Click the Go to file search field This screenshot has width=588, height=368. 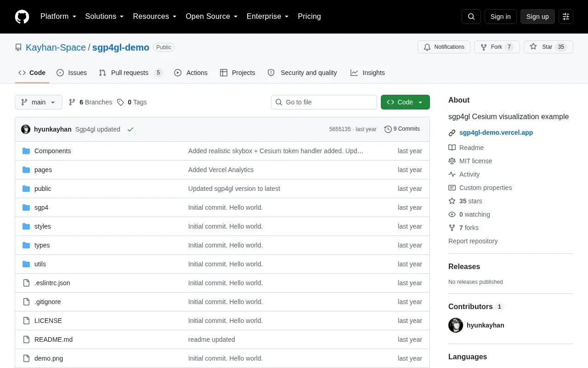[x=324, y=102]
